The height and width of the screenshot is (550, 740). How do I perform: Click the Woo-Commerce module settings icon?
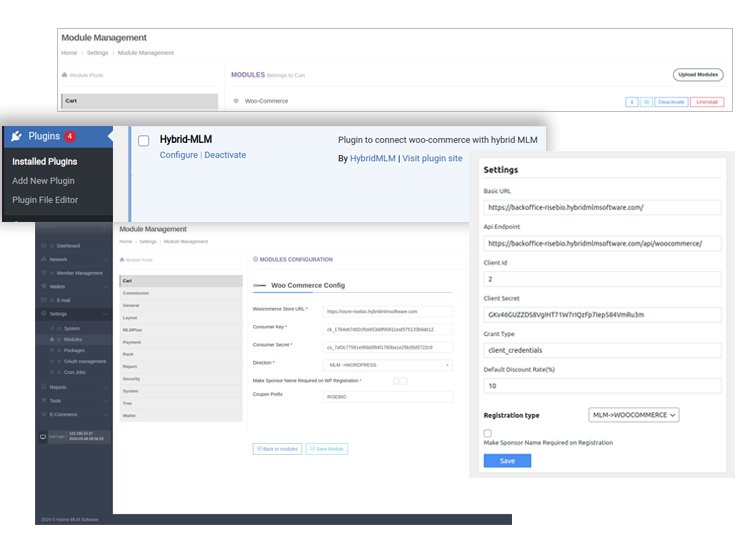tap(236, 101)
